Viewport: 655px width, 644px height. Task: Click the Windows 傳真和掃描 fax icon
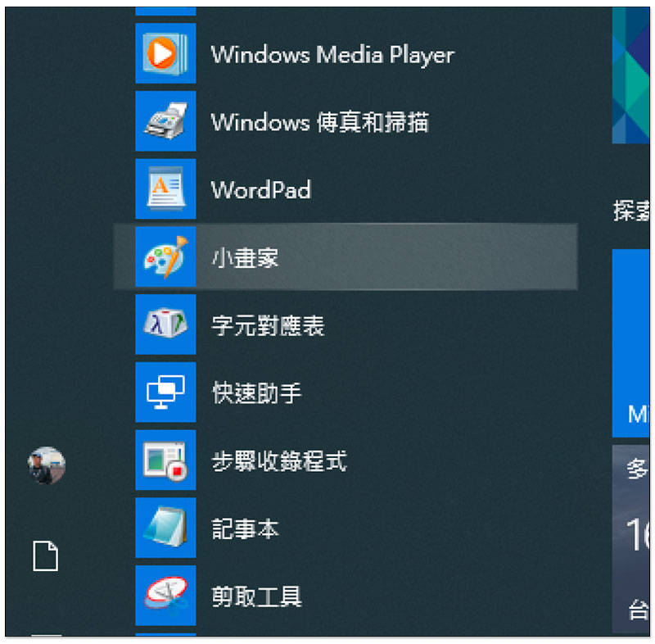tap(165, 120)
